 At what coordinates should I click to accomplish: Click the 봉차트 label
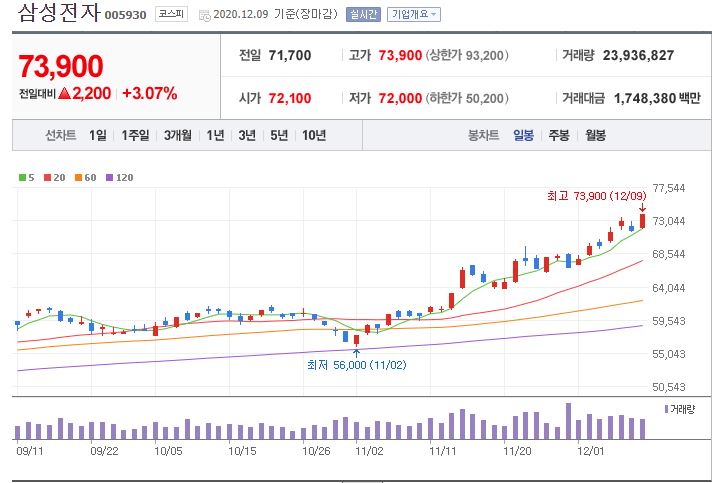point(484,135)
